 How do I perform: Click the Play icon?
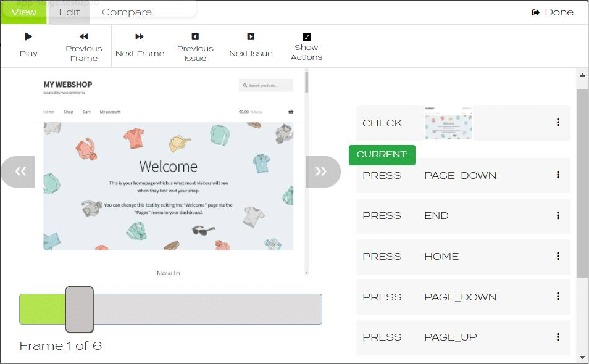point(28,36)
